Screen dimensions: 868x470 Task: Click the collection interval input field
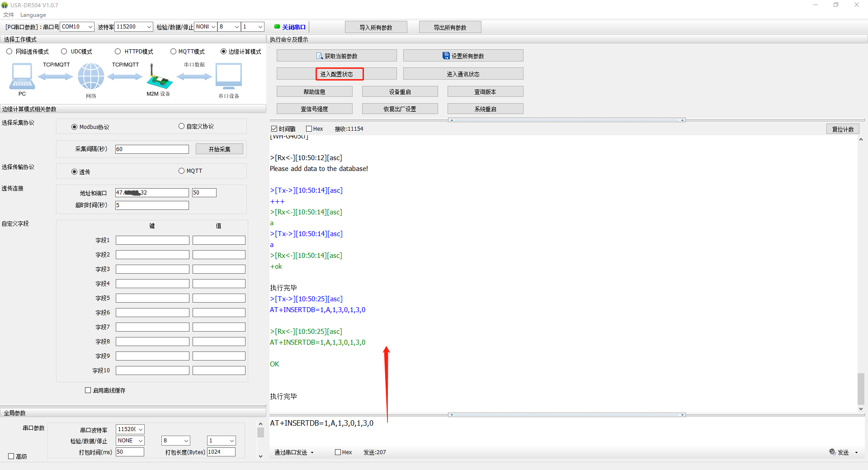tap(152, 149)
